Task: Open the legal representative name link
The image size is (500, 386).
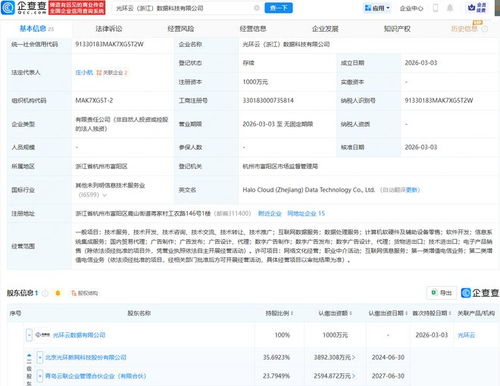Action: [84, 72]
